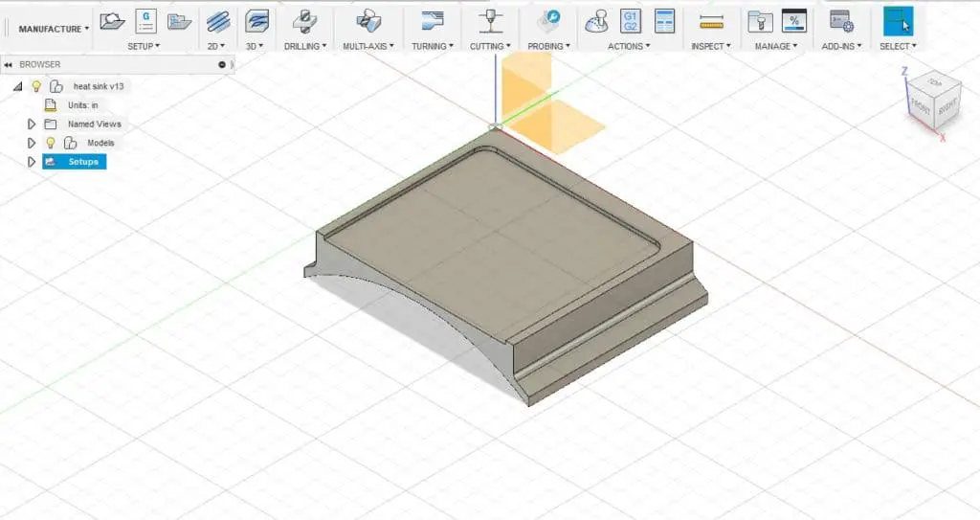
Task: Click the Units document icon
Action: [x=50, y=105]
